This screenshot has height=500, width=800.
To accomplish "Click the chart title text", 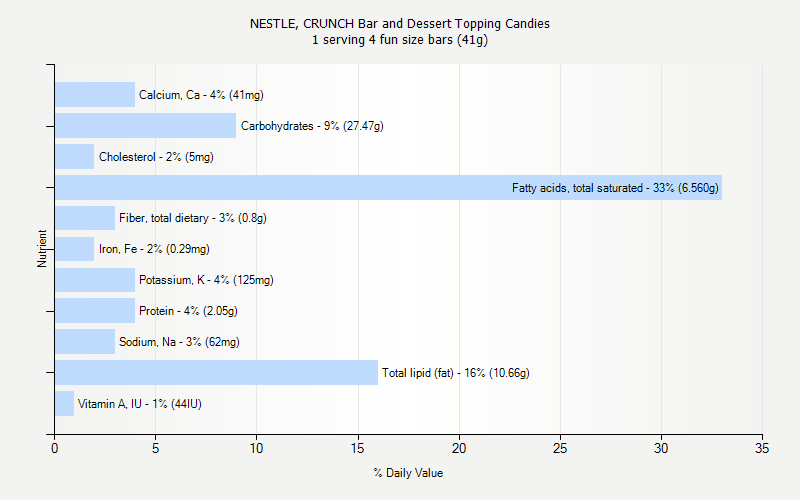I will click(400, 24).
